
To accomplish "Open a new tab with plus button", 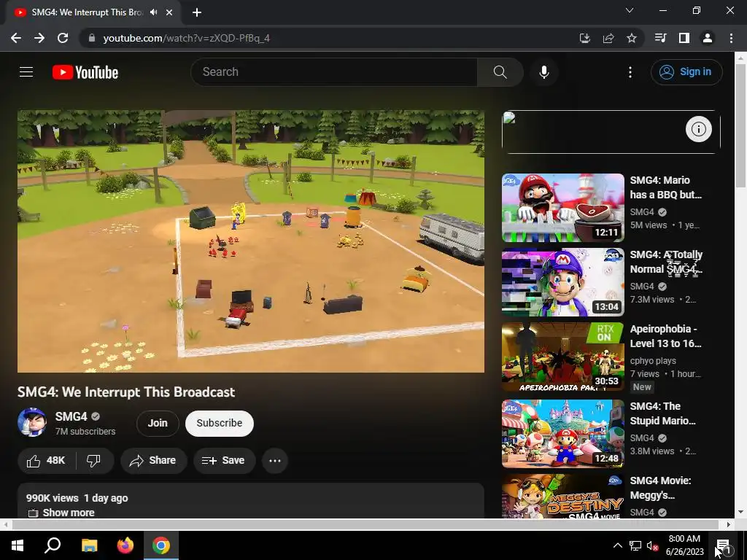I will pyautogui.click(x=197, y=12).
